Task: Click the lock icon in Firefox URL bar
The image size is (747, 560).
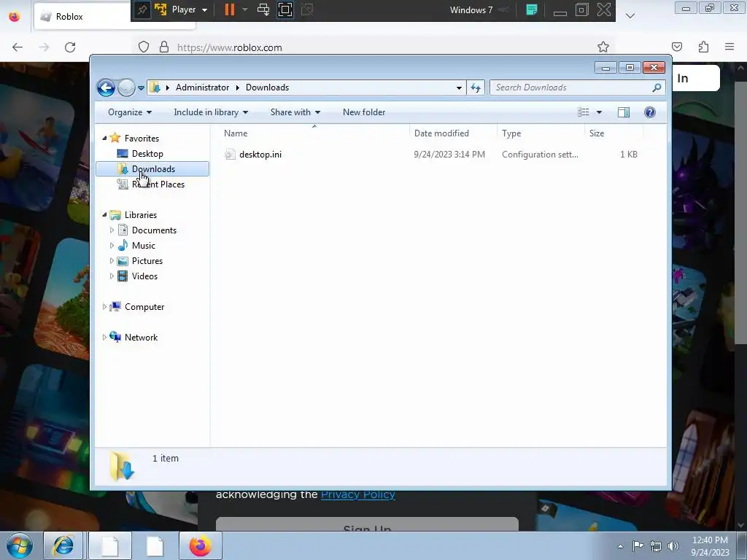Action: click(164, 47)
